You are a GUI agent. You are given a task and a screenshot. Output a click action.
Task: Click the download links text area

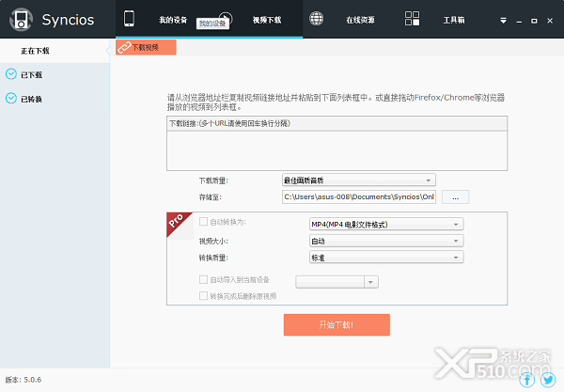tap(337, 150)
